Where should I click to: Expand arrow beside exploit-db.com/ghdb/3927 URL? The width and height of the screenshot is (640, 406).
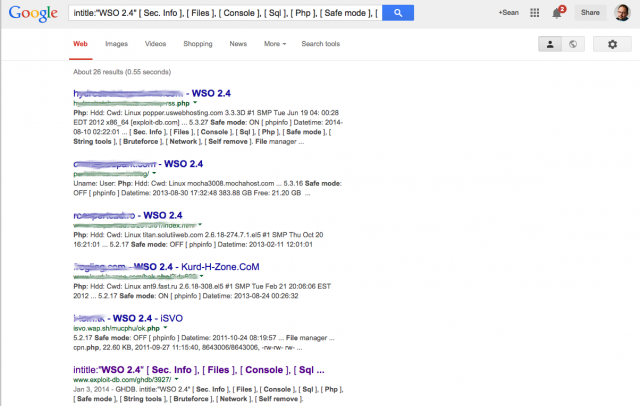tap(177, 379)
